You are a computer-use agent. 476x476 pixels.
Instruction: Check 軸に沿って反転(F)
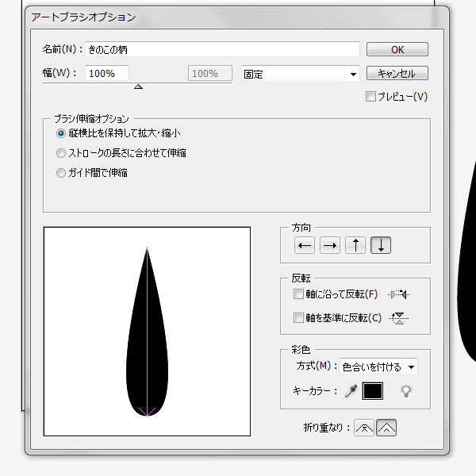tap(298, 294)
